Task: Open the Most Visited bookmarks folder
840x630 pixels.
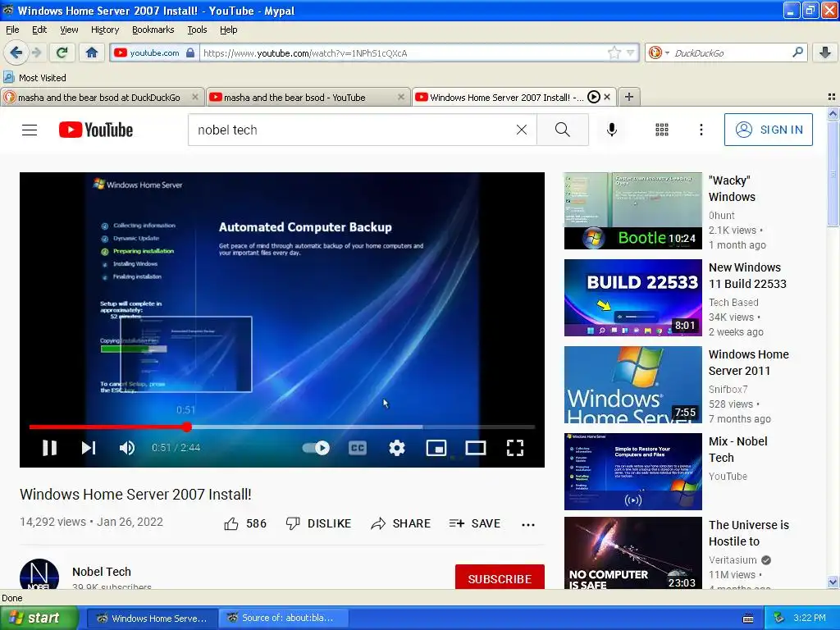Action: 34,78
